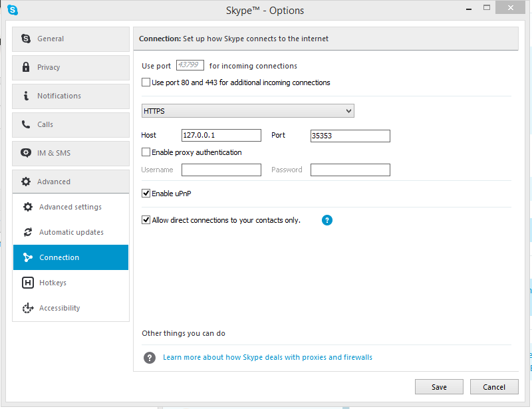532x409 pixels.
Task: Cancel the options dialog
Action: click(x=494, y=387)
